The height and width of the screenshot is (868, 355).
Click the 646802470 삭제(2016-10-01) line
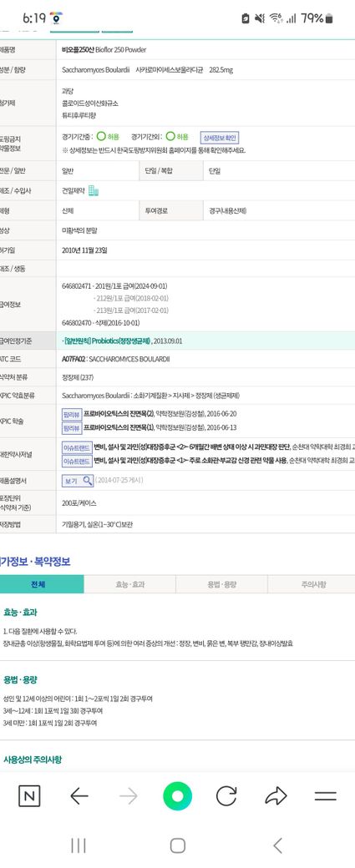[x=101, y=322]
